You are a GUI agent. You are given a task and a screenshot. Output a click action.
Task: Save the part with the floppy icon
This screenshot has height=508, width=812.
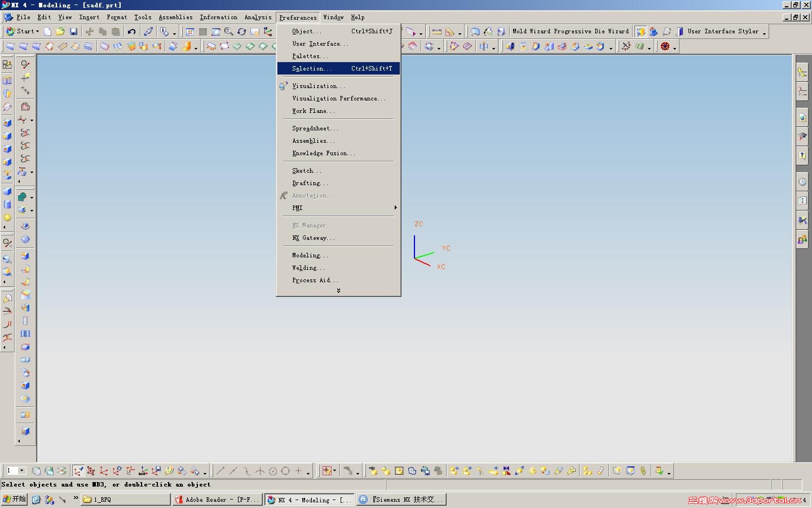[73, 32]
